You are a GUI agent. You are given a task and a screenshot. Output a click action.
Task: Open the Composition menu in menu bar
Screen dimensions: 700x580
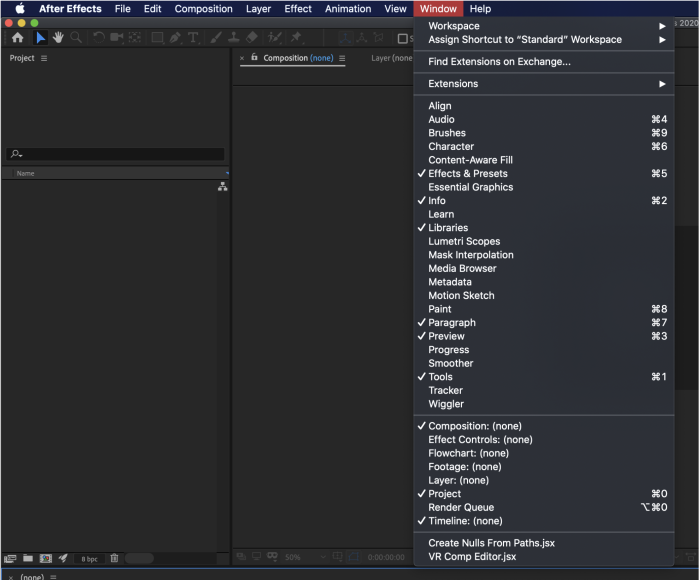[204, 8]
